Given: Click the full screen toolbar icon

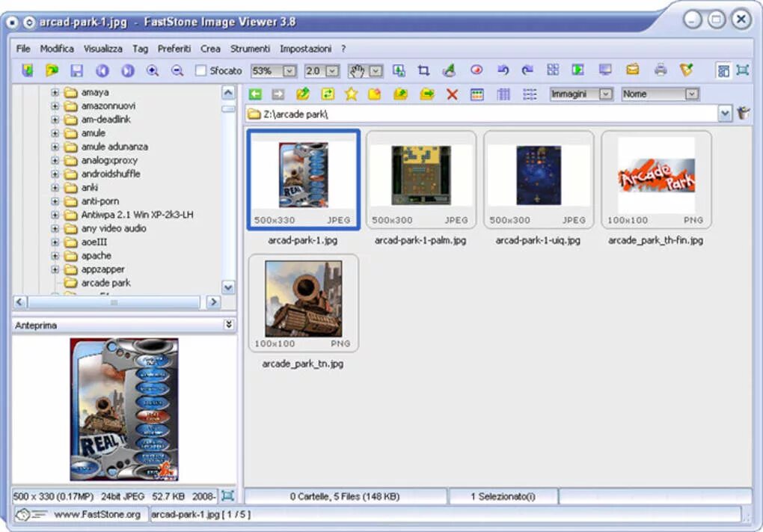Looking at the screenshot, I should click(x=743, y=70).
